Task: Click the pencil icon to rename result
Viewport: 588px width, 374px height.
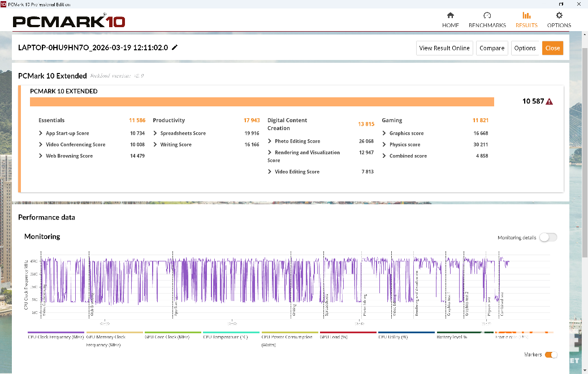Action: 175,48
